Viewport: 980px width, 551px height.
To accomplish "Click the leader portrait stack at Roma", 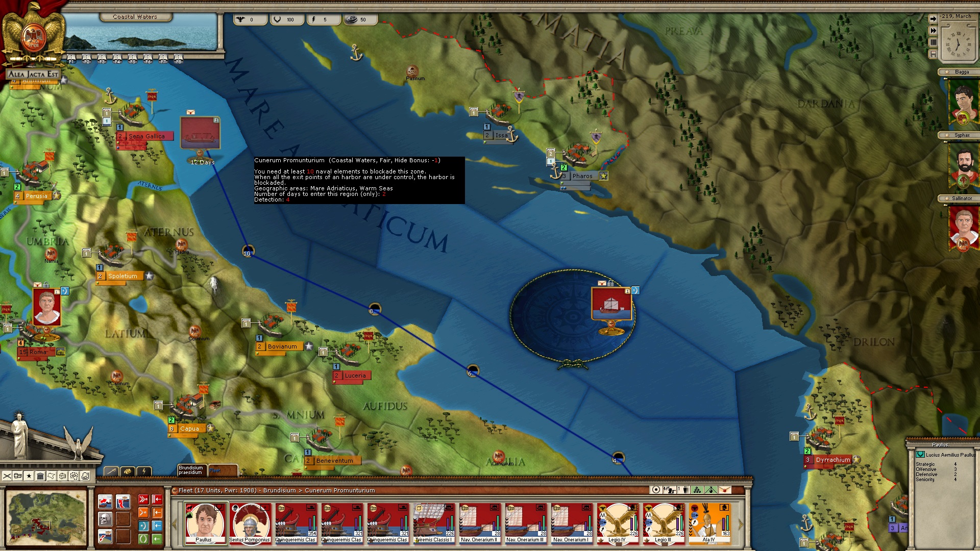I will tap(47, 307).
